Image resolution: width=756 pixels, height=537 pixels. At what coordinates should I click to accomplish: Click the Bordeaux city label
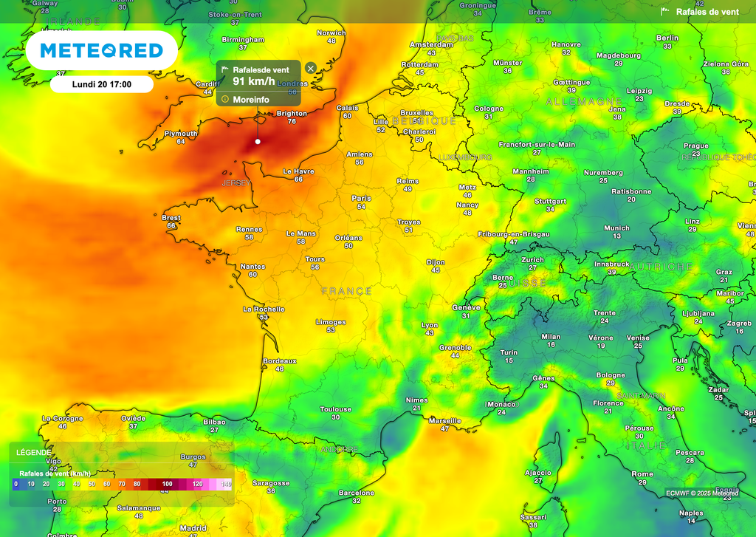279,360
